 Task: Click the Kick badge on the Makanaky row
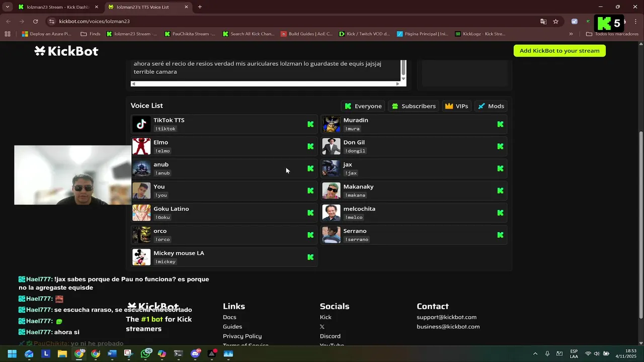click(x=500, y=191)
